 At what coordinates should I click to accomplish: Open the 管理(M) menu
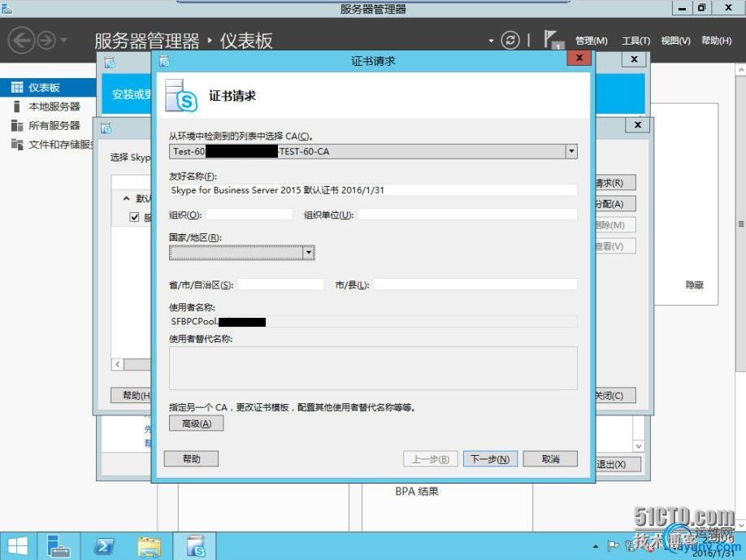click(592, 41)
